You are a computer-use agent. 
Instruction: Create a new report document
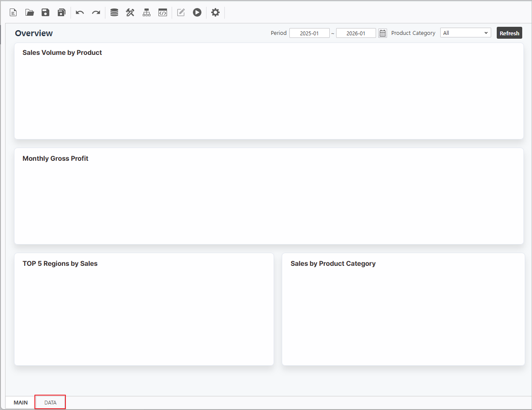coord(13,12)
